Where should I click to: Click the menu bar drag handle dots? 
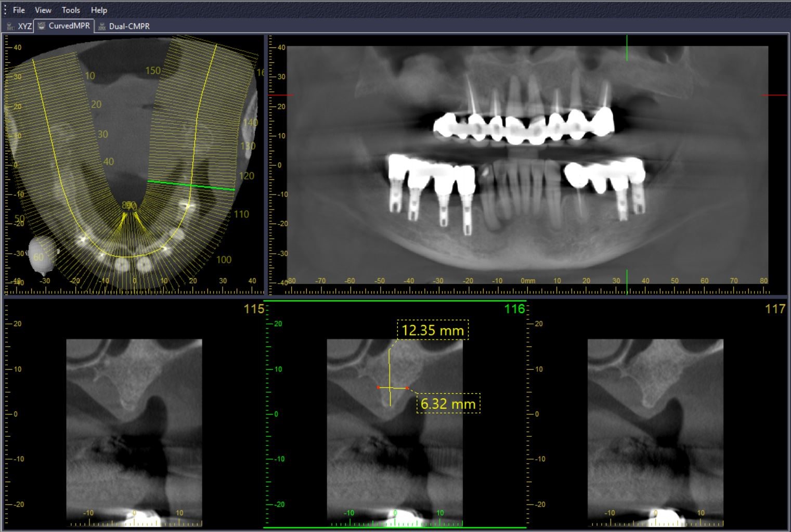[5, 10]
